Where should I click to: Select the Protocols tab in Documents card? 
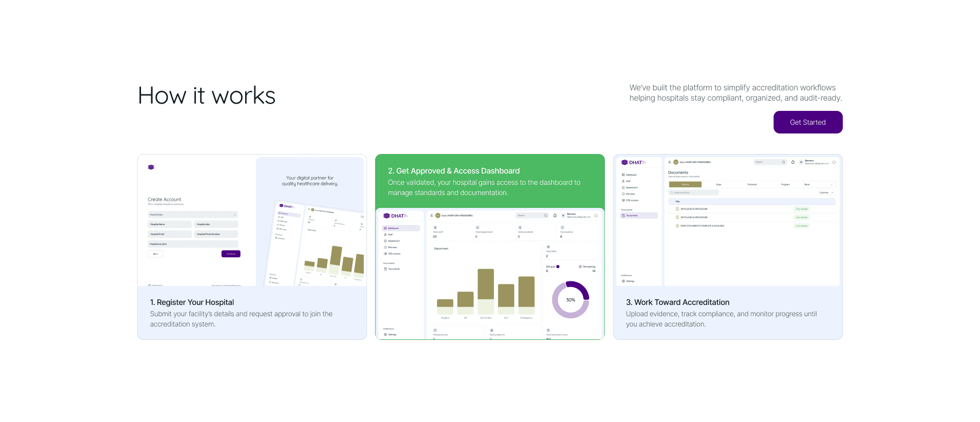coord(752,184)
